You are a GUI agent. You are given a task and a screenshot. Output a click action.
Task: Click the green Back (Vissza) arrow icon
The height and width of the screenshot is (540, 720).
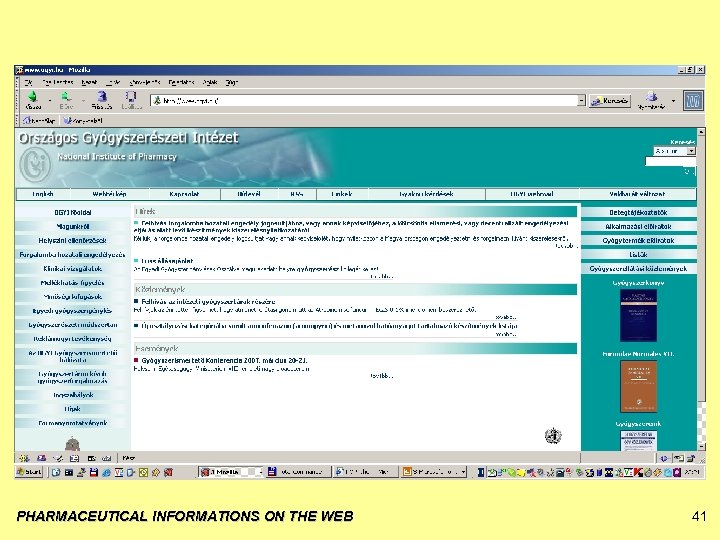click(32, 96)
